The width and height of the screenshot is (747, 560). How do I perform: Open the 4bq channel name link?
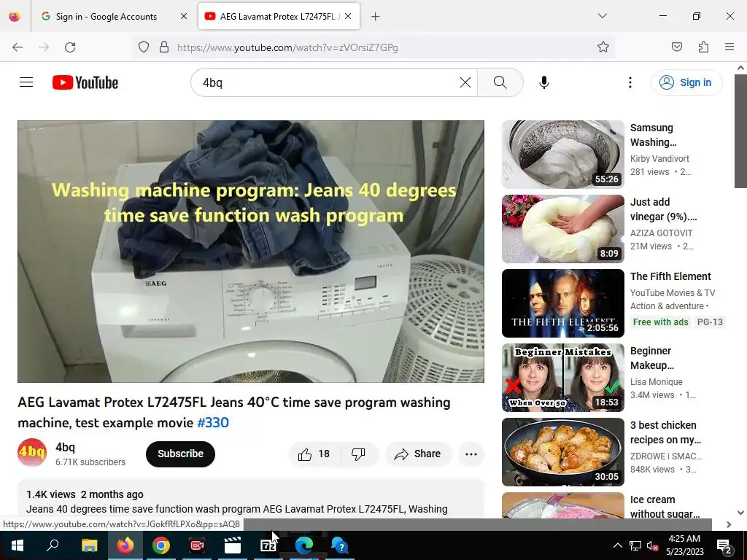click(x=65, y=447)
